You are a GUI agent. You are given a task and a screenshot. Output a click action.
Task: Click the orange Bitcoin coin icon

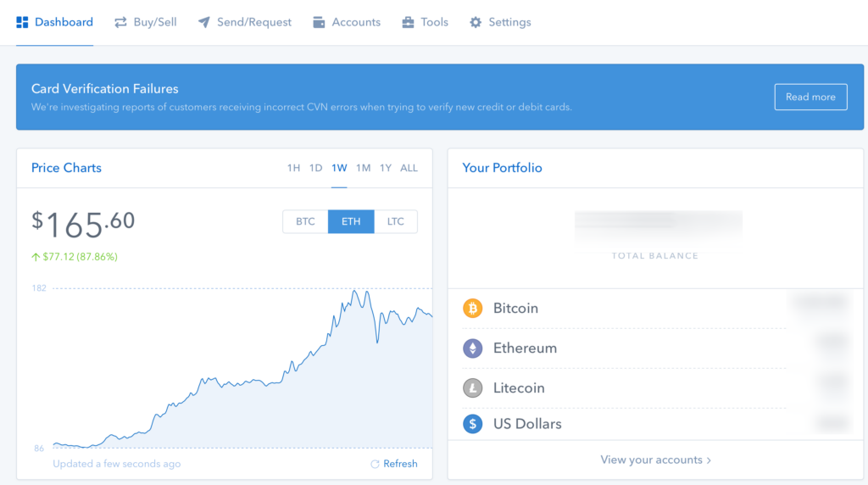(x=472, y=308)
